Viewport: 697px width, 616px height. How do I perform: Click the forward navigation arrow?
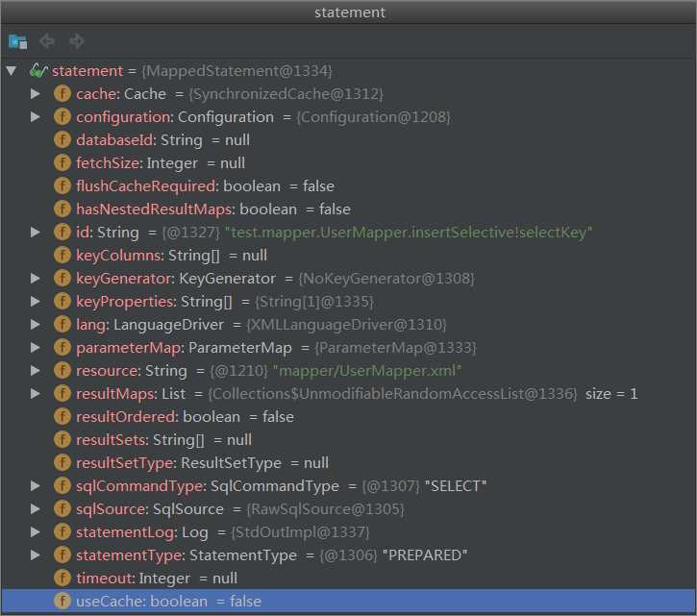point(77,41)
